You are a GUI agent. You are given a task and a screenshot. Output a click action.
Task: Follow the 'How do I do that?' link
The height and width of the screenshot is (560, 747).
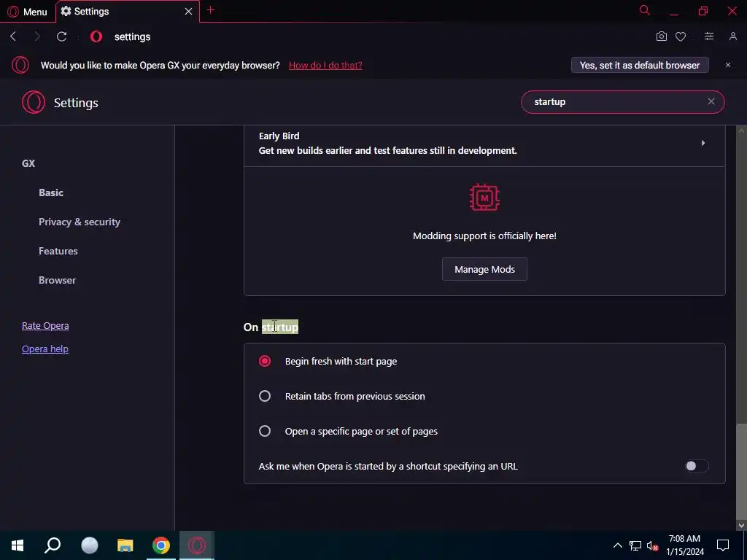(x=325, y=65)
